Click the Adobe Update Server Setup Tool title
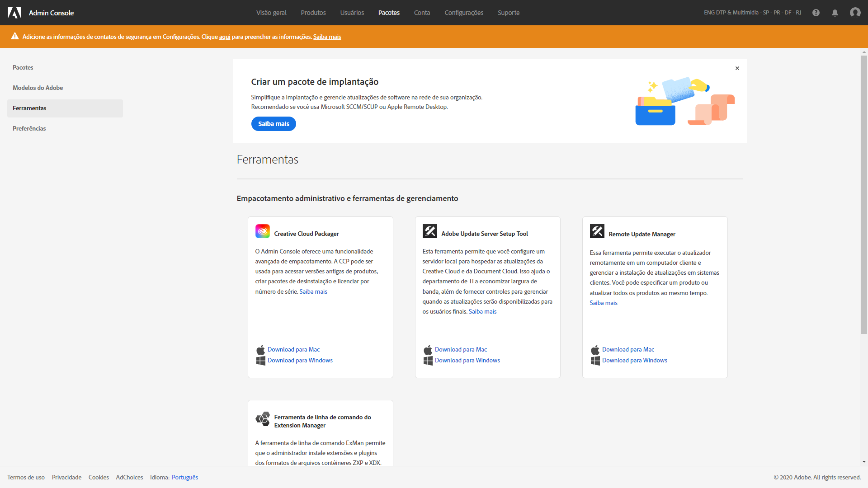The height and width of the screenshot is (488, 868). (485, 234)
